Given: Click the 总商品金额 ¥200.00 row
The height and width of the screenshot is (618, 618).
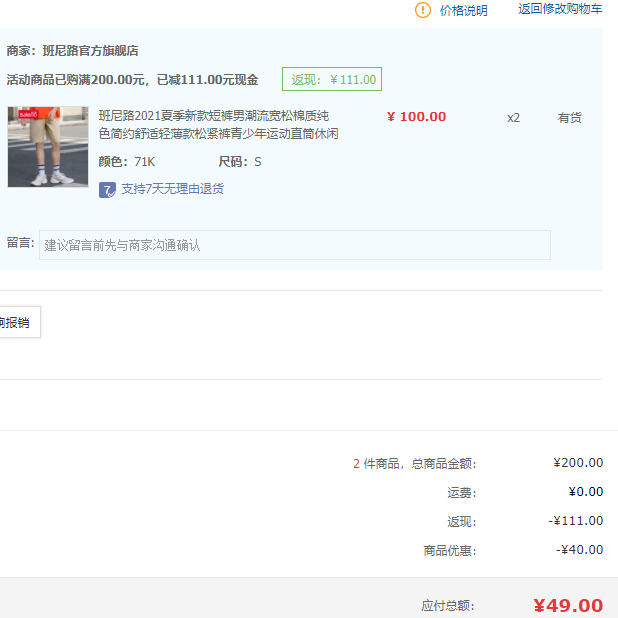Looking at the screenshot, I should coord(578,463).
